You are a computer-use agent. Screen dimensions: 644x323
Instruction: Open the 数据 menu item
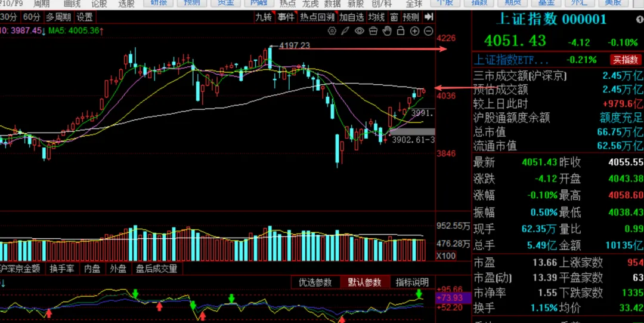point(332,4)
